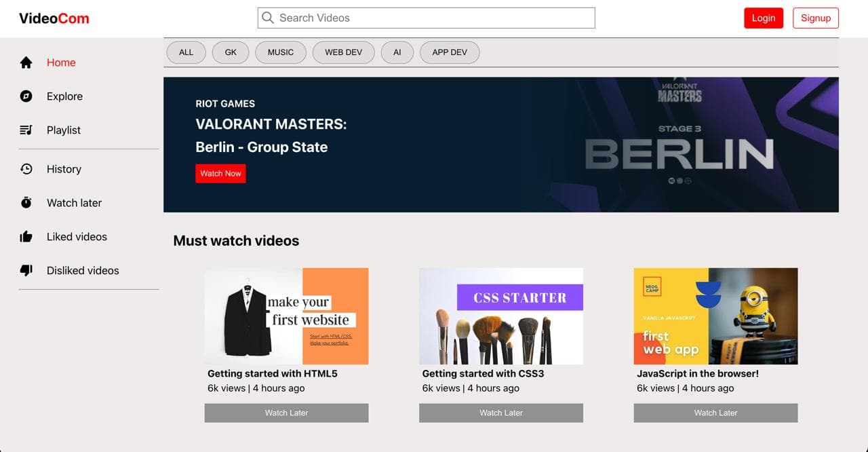Filter videos by ALL category
This screenshot has height=452, width=868.
[x=186, y=52]
